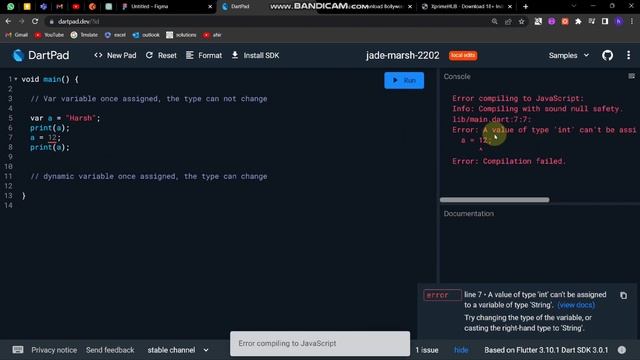Screen dimensions: 640x360
Task: Open the DartPad GitHub repository icon
Action: coord(607,55)
